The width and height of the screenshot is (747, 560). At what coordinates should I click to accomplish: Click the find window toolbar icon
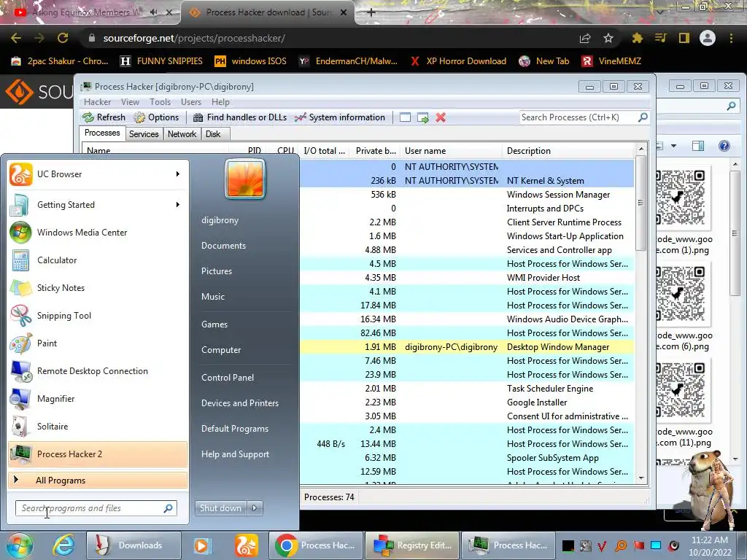(x=405, y=117)
